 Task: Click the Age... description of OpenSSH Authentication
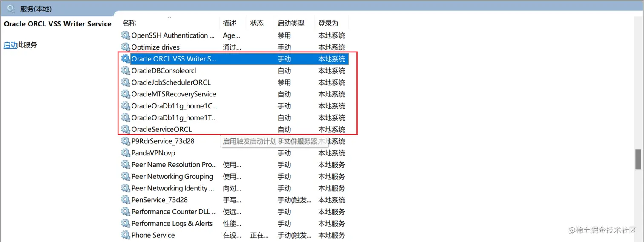[231, 35]
